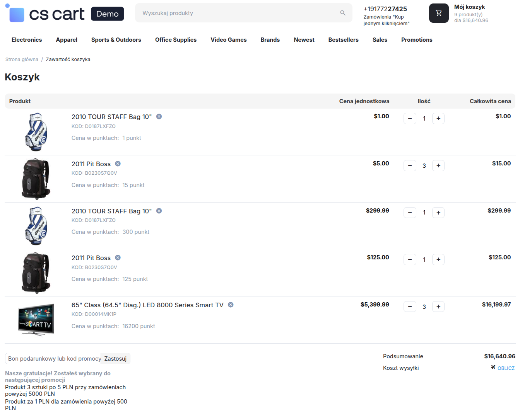Click the Koszt wysyłki label
Screen dimensions: 532x419
pos(401,368)
